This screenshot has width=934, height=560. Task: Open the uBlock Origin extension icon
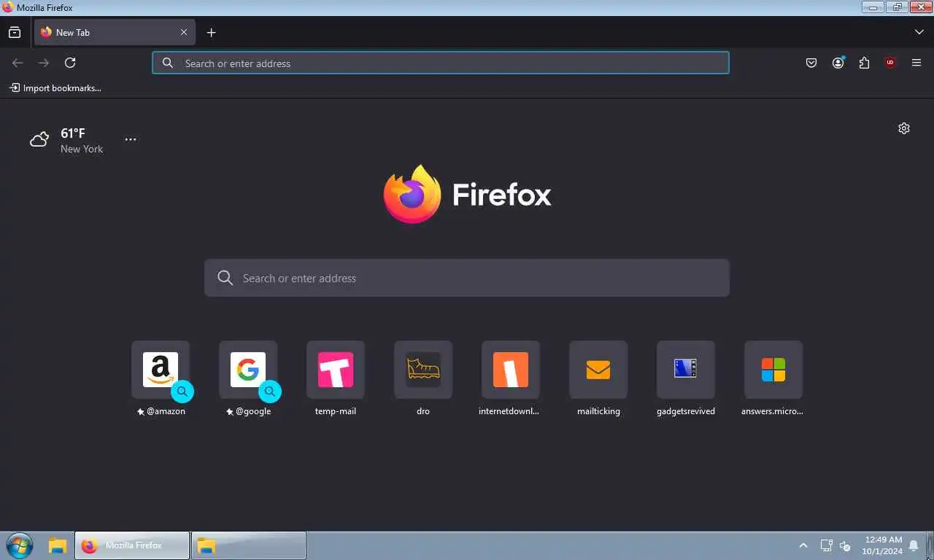coord(889,63)
